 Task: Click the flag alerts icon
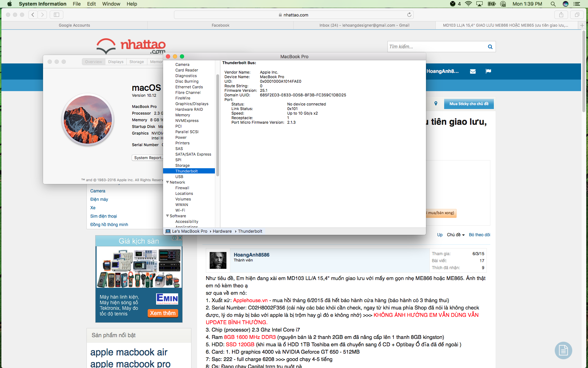[x=488, y=71]
